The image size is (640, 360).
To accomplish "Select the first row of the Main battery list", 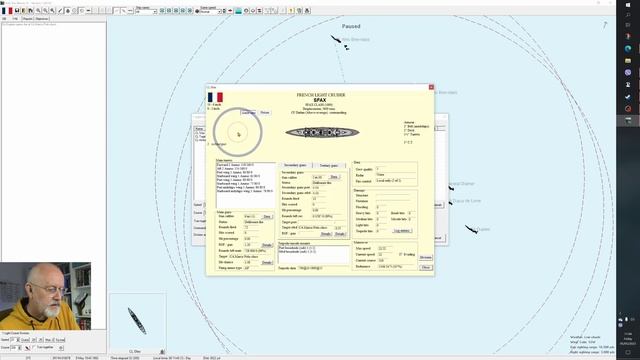I will (246, 165).
